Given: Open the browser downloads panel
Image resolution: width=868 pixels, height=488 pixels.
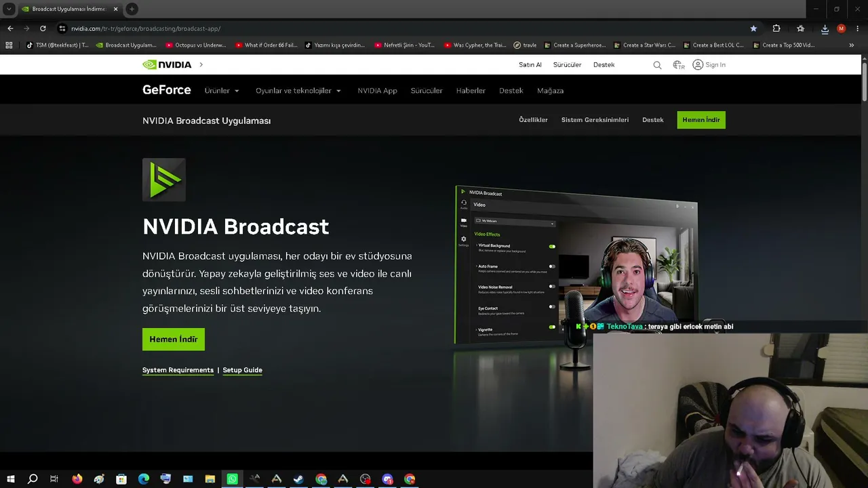Looking at the screenshot, I should pyautogui.click(x=825, y=28).
